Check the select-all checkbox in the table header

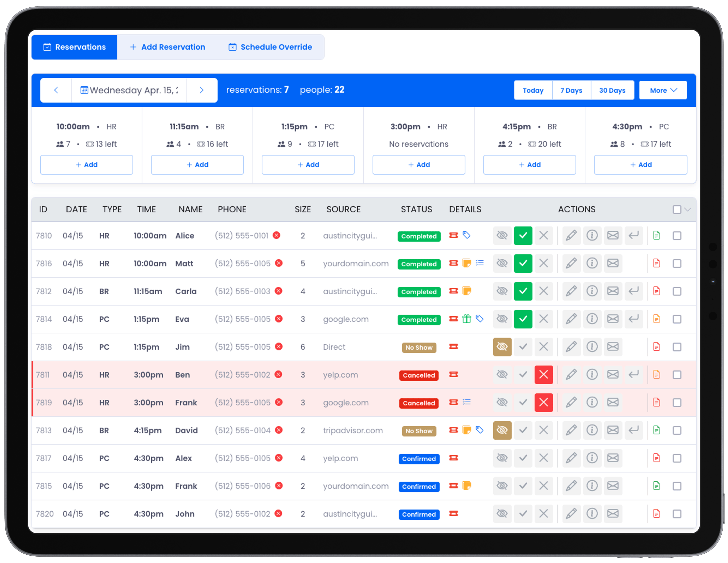tap(677, 209)
